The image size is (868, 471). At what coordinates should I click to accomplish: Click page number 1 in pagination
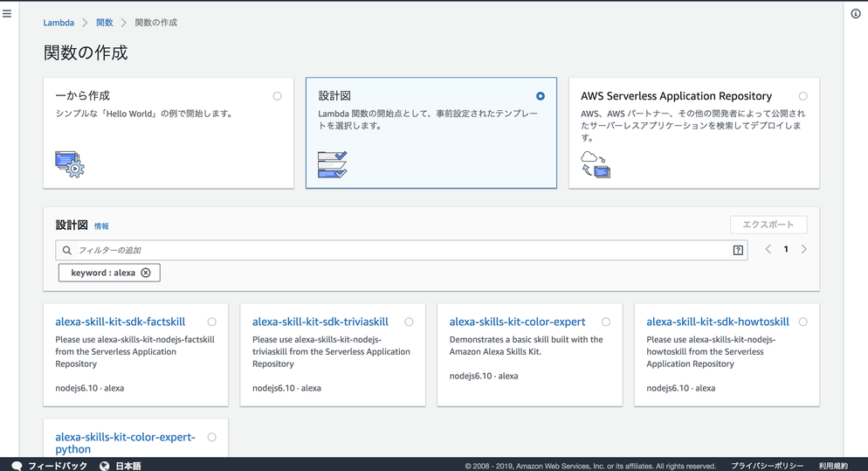coord(786,249)
